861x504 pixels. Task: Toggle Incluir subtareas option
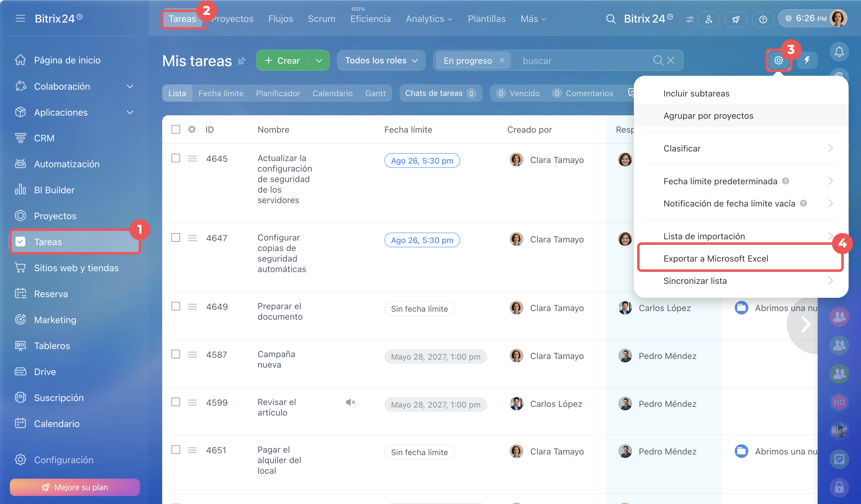tap(741, 93)
